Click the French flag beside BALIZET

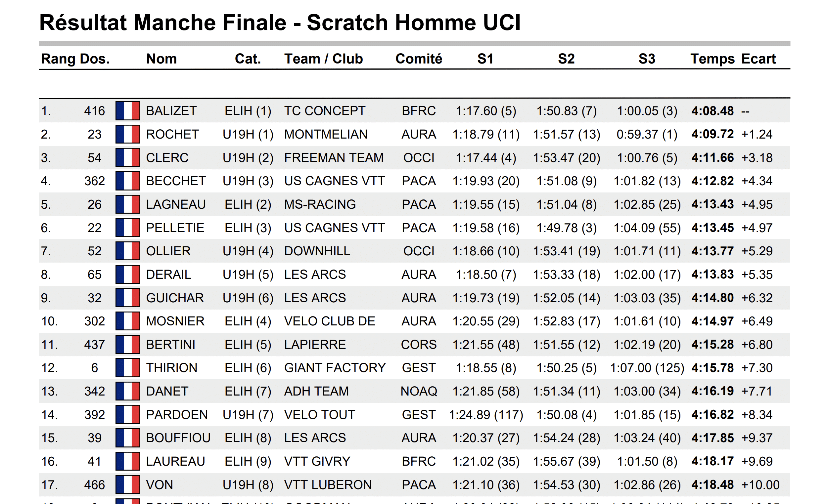coord(128,111)
